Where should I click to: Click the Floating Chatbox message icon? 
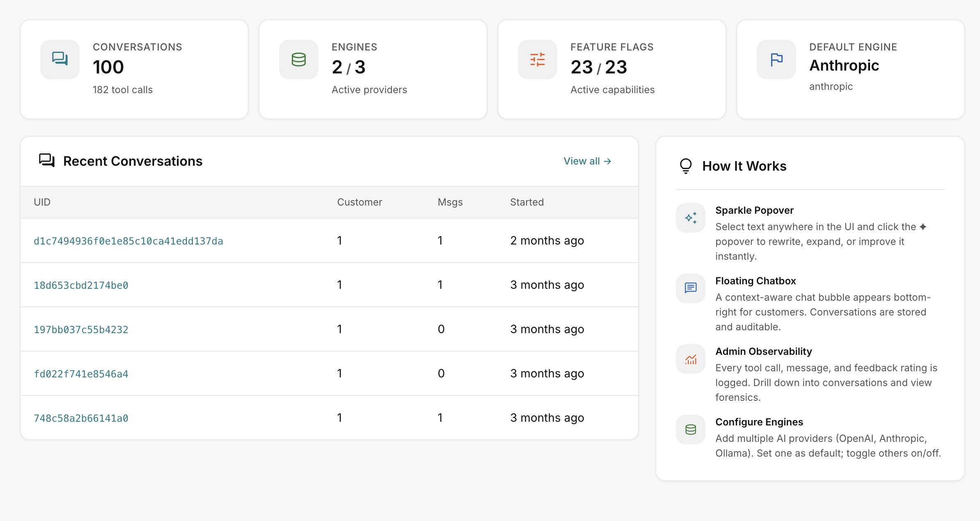point(691,288)
